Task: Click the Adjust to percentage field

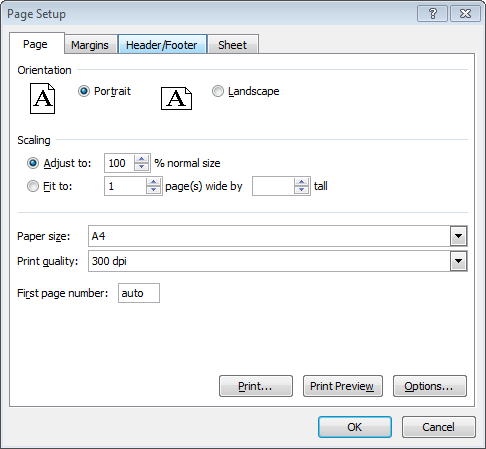Action: click(x=119, y=163)
